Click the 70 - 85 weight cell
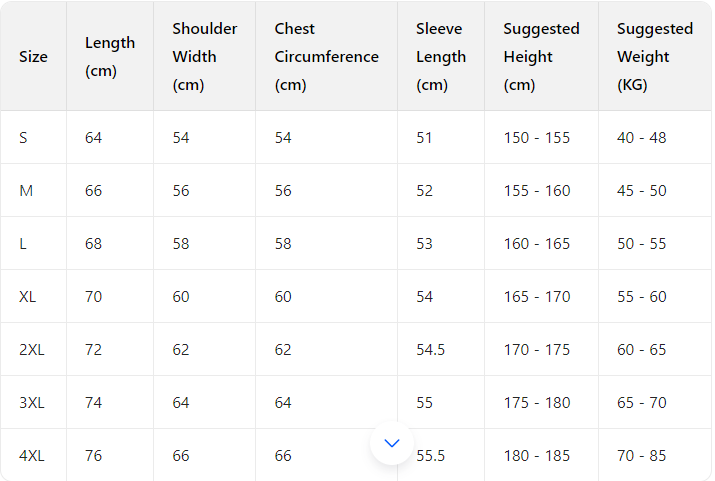The height and width of the screenshot is (481, 715). 641,455
